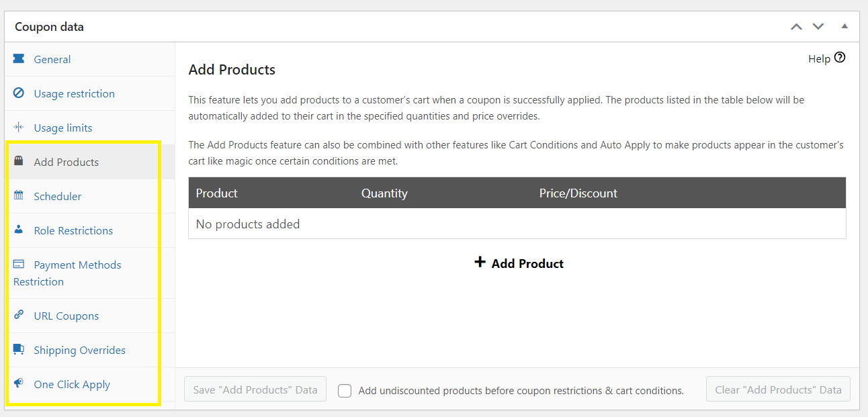Viewport: 868px width, 417px height.
Task: Click the One Click Apply megaphone icon
Action: click(19, 384)
